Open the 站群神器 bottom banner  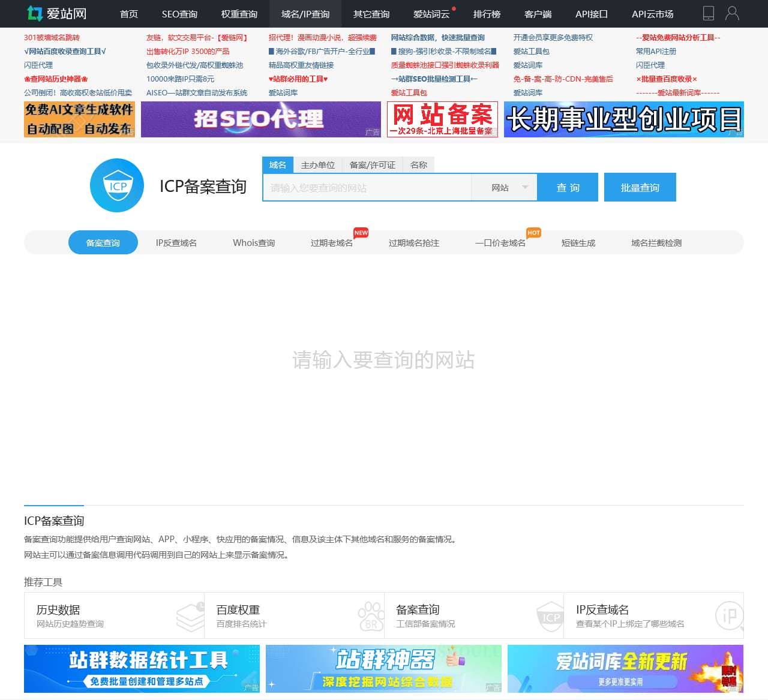[x=383, y=669]
